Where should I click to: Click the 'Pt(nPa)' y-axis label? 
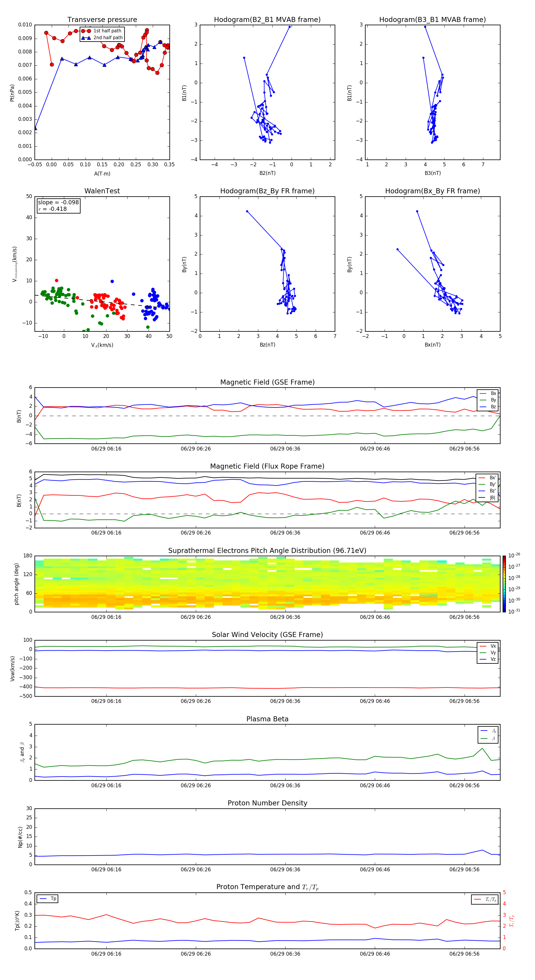[12, 93]
